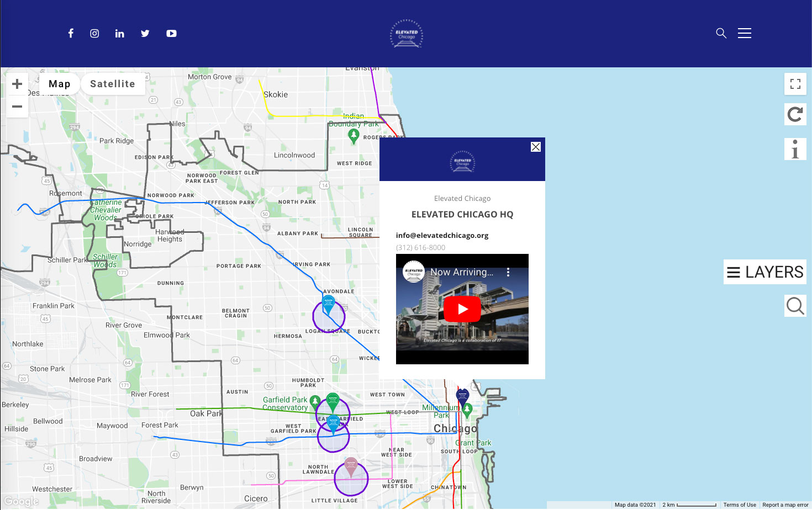
Task: Open Elevated Chicago's Facebook page
Action: pos(71,33)
